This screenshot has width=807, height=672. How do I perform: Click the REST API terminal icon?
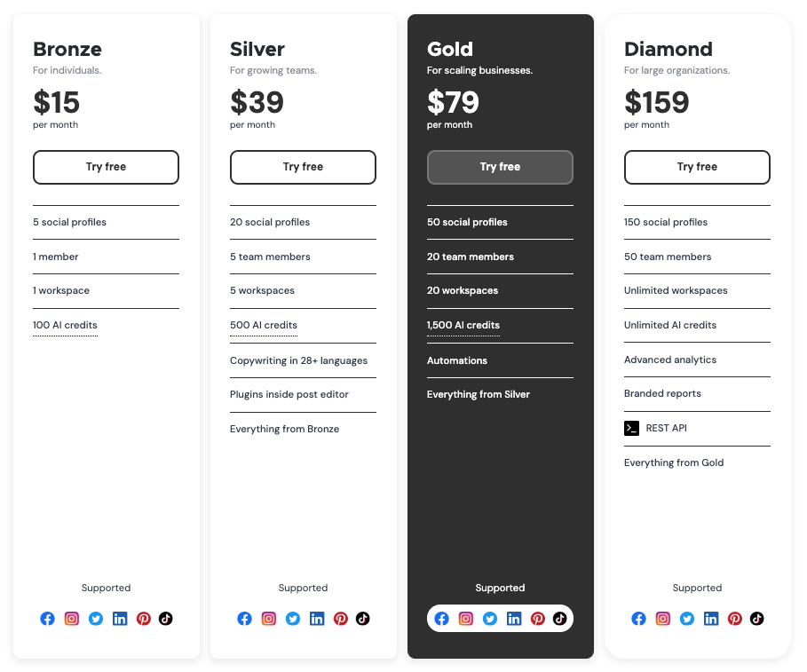tap(631, 428)
